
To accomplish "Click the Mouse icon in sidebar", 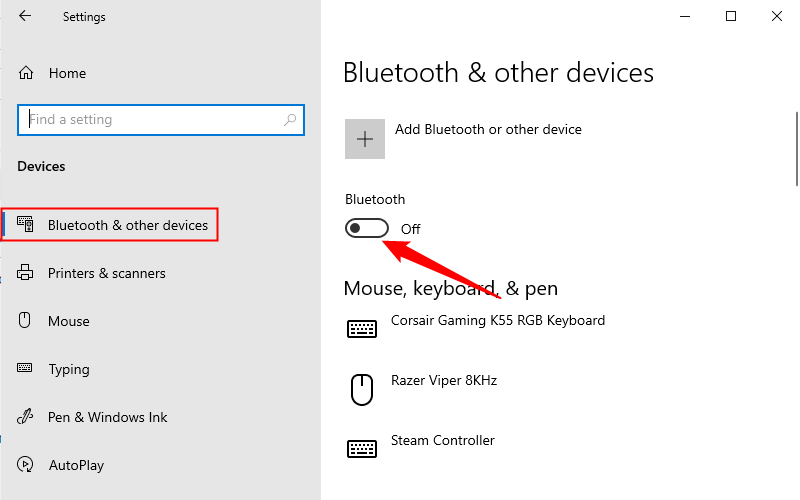I will (x=26, y=321).
